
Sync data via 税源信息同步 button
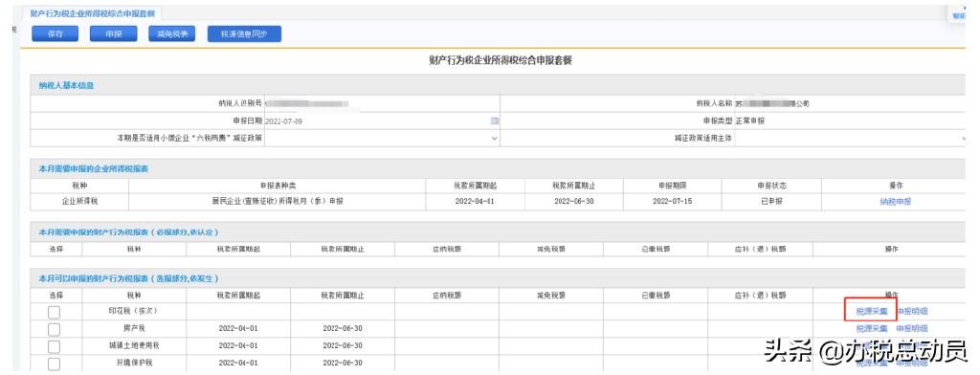(244, 34)
